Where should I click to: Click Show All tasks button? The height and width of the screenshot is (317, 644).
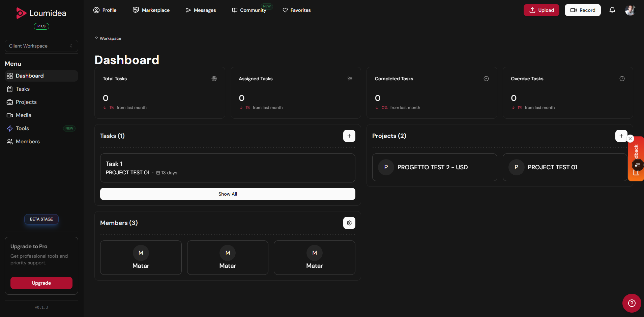228,194
